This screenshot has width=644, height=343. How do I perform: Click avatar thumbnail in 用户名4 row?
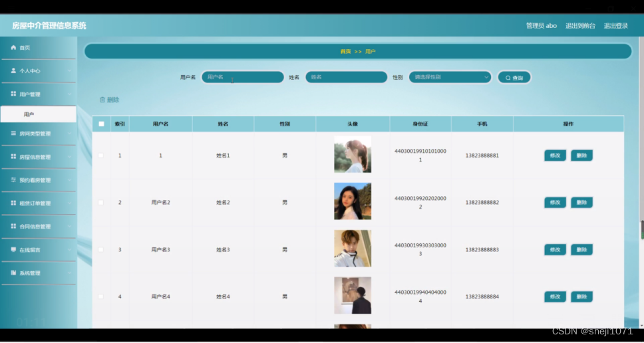[353, 295]
